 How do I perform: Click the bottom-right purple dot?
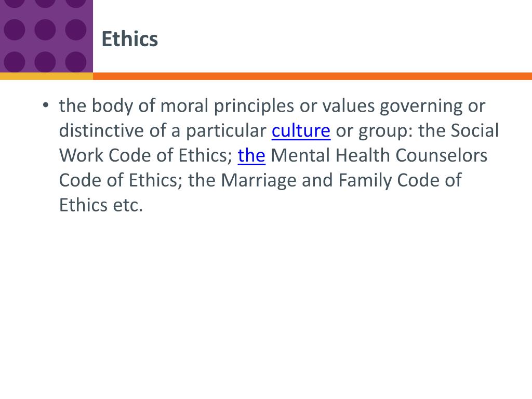(x=76, y=62)
